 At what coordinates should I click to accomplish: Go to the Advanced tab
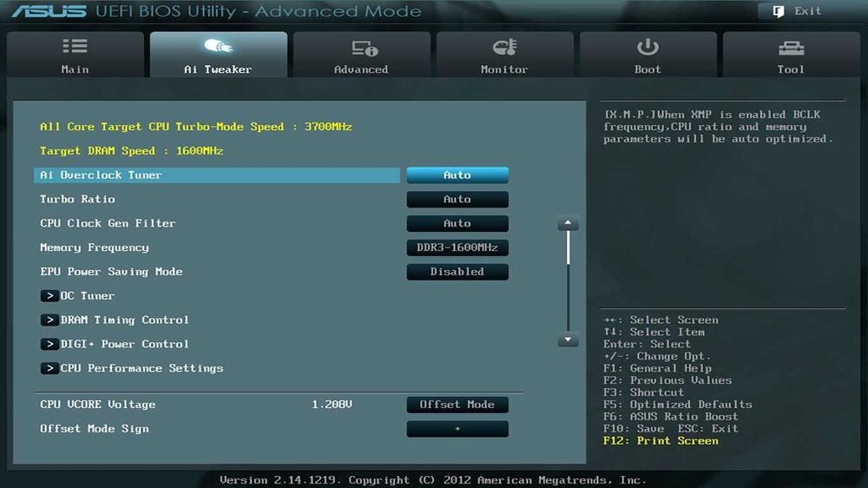tap(361, 55)
